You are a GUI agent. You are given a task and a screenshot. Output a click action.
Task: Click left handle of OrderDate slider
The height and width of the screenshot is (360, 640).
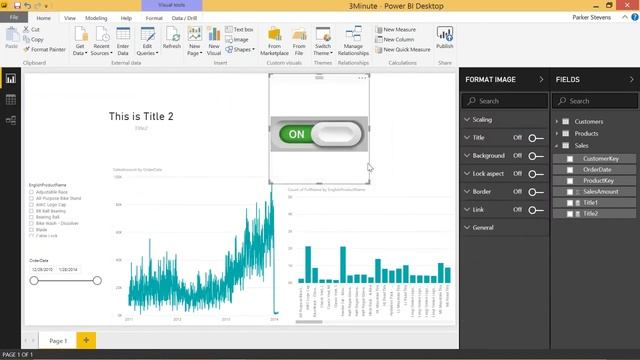coord(34,280)
